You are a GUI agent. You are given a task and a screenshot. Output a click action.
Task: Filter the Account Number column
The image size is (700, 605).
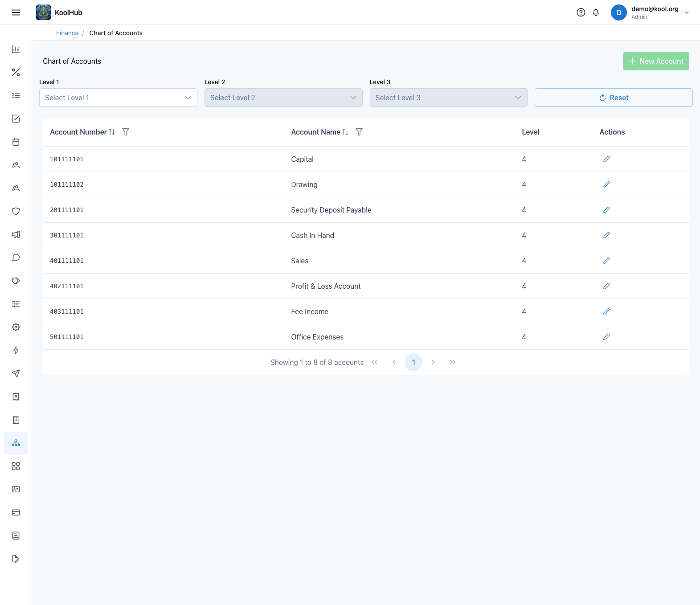[126, 132]
